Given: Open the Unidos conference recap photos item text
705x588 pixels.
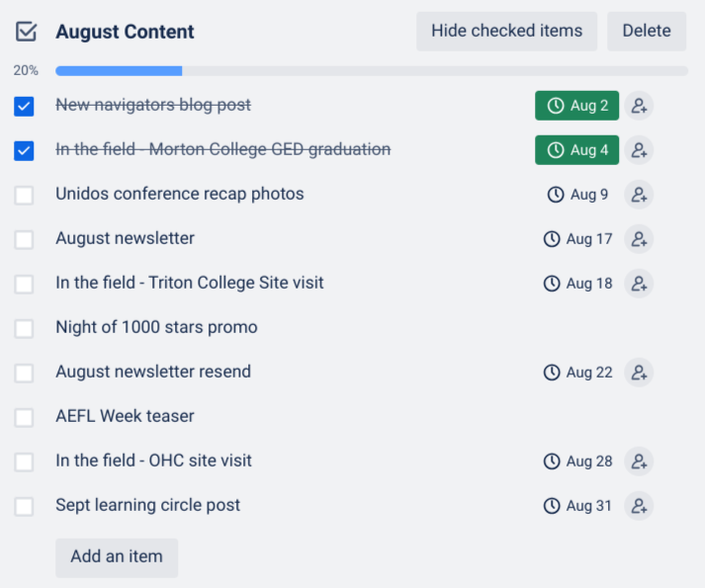Looking at the screenshot, I should pos(180,194).
